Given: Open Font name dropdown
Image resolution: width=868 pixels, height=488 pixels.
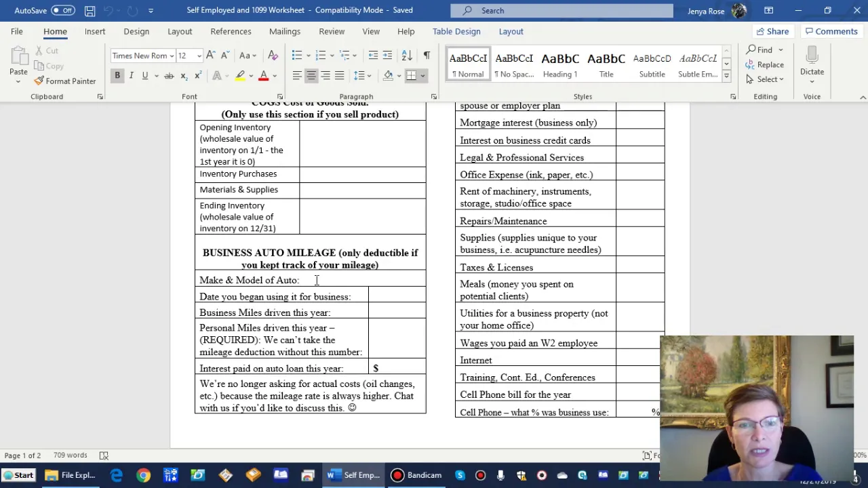Looking at the screenshot, I should click(172, 56).
